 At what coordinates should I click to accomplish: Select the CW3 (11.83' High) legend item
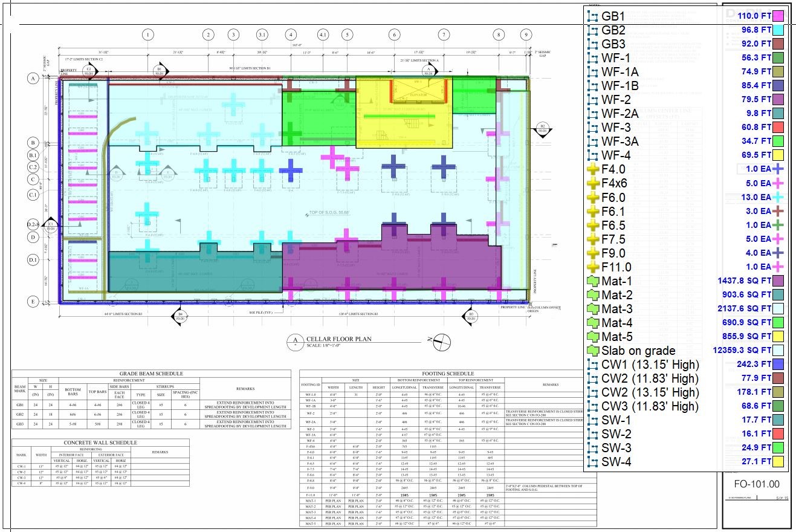[650, 406]
